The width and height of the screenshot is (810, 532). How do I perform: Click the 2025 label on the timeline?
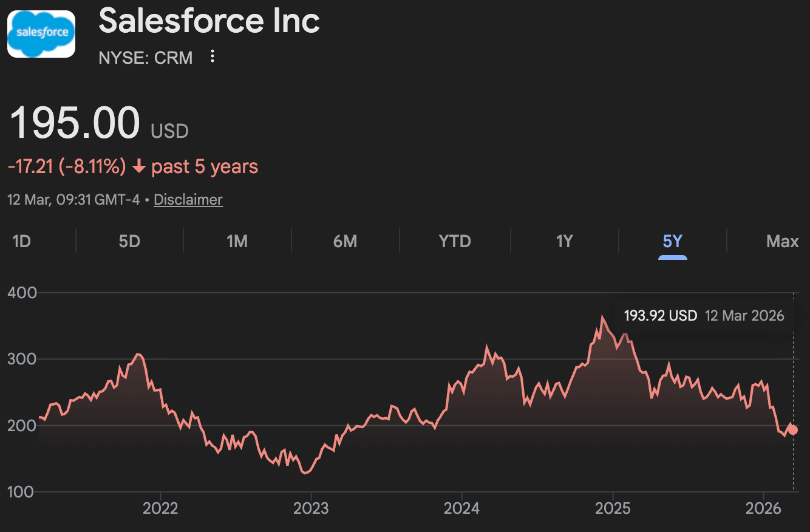click(x=612, y=508)
